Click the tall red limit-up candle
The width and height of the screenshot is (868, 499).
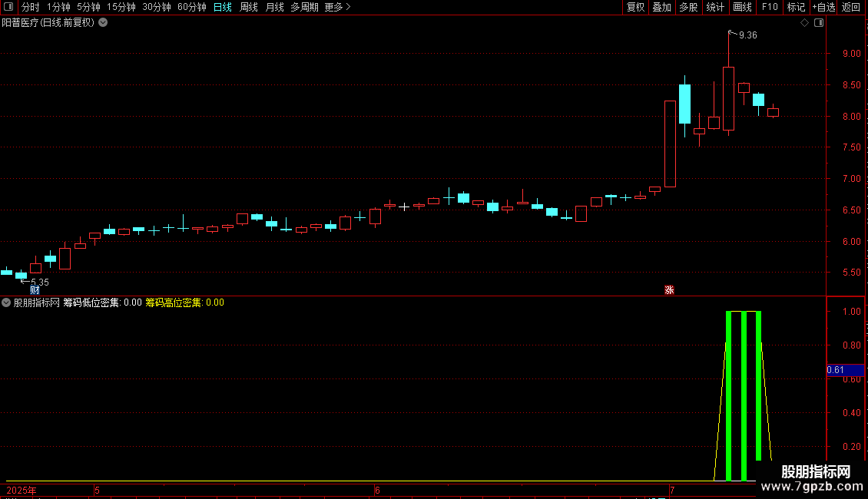coord(670,144)
